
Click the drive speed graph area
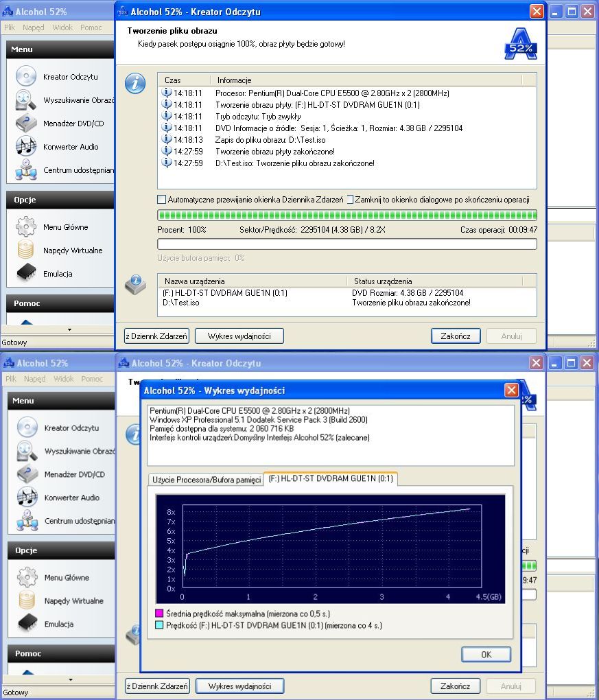[330, 549]
